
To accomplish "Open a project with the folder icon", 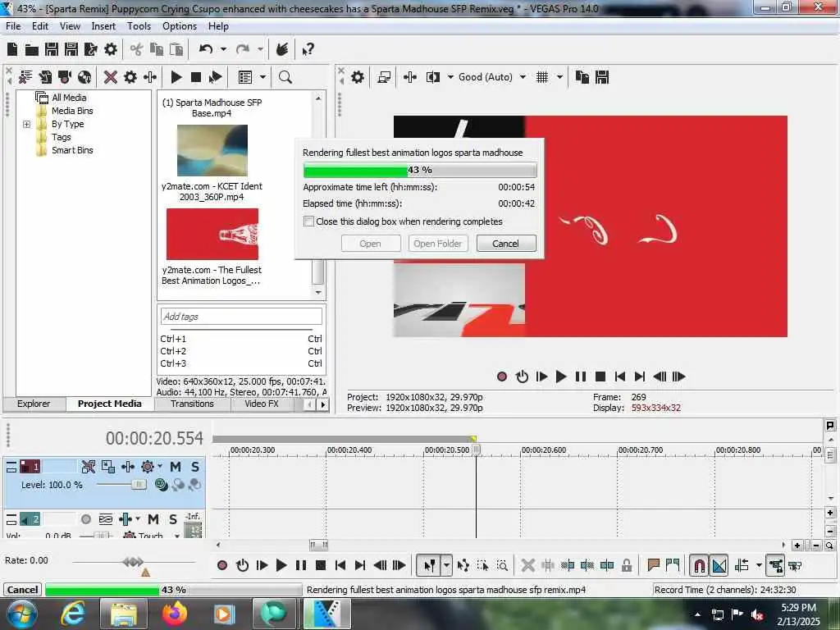I will point(32,50).
